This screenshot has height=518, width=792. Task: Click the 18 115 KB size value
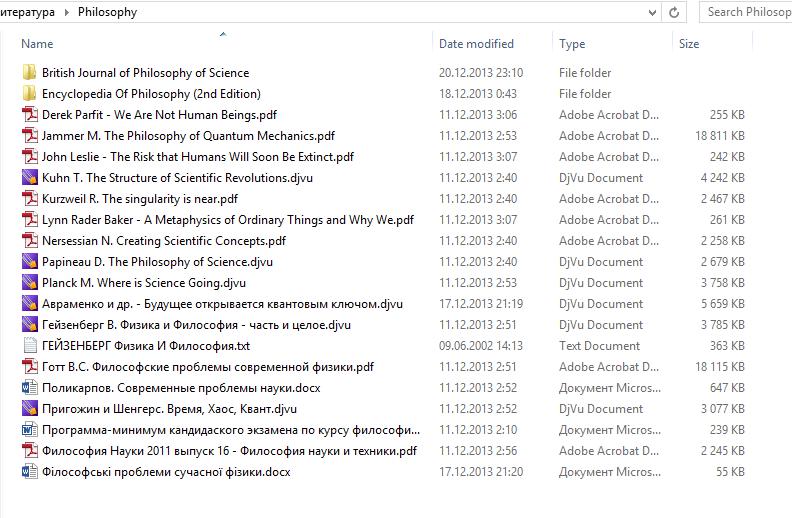click(720, 368)
